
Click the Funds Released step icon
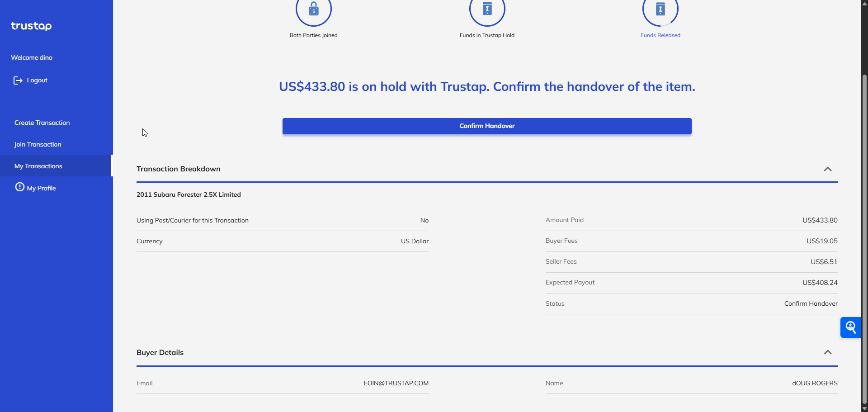tap(660, 9)
